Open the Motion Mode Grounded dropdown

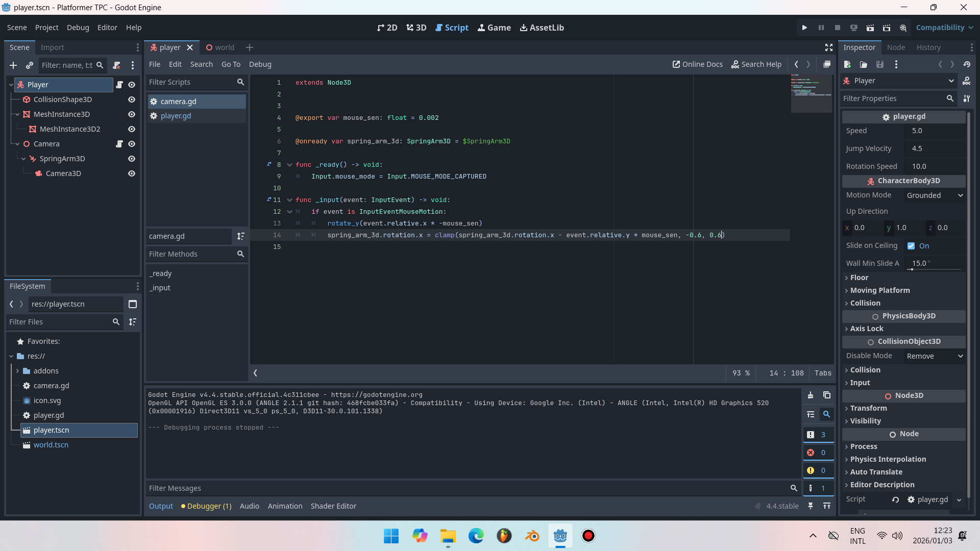coord(935,195)
